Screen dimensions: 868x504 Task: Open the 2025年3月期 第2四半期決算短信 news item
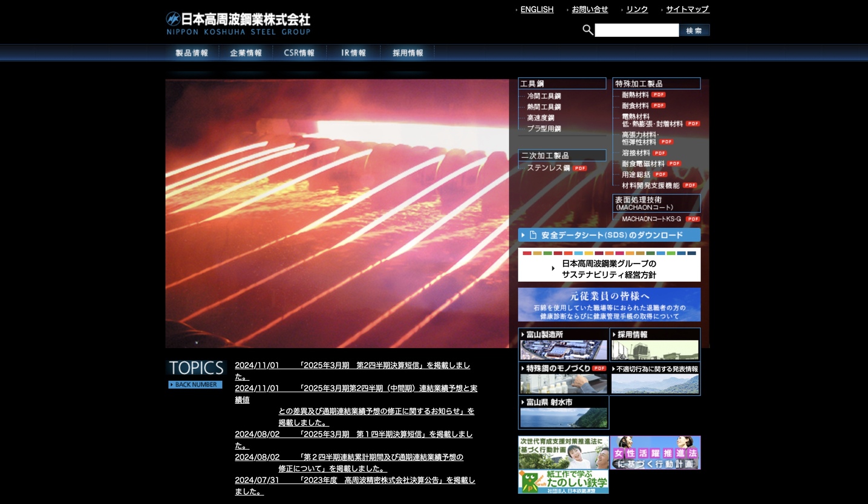click(x=353, y=371)
